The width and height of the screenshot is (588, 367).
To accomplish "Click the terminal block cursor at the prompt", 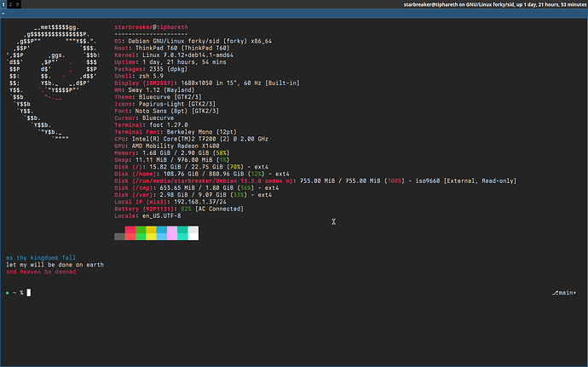I will (x=29, y=292).
